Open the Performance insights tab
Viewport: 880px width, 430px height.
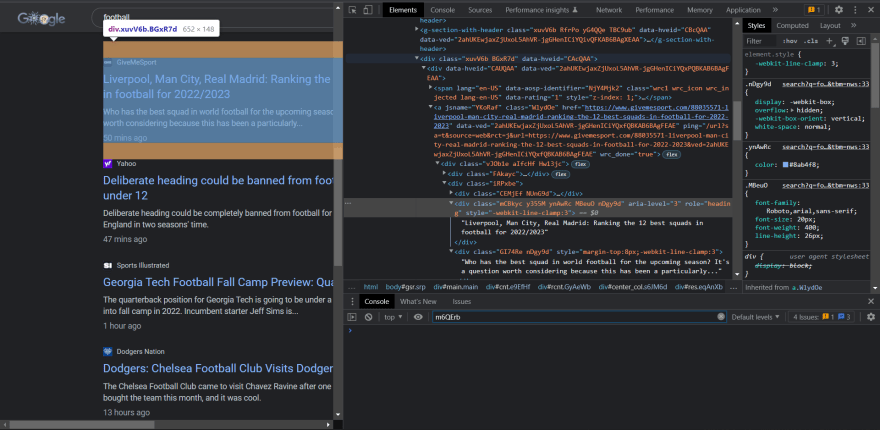click(541, 10)
